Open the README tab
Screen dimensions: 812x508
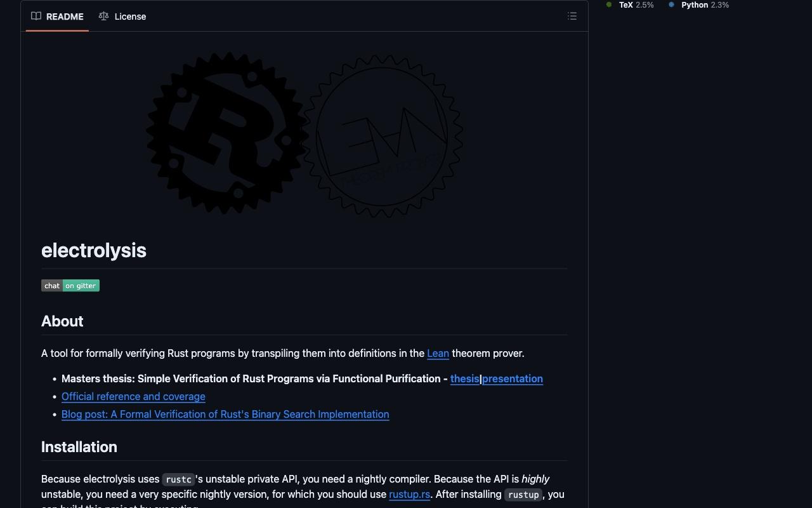[57, 17]
